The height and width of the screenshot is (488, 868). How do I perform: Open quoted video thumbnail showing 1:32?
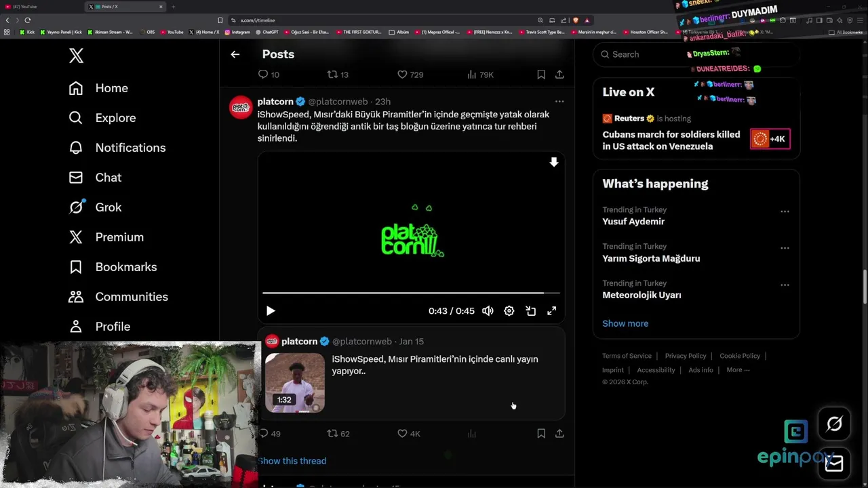pos(295,383)
